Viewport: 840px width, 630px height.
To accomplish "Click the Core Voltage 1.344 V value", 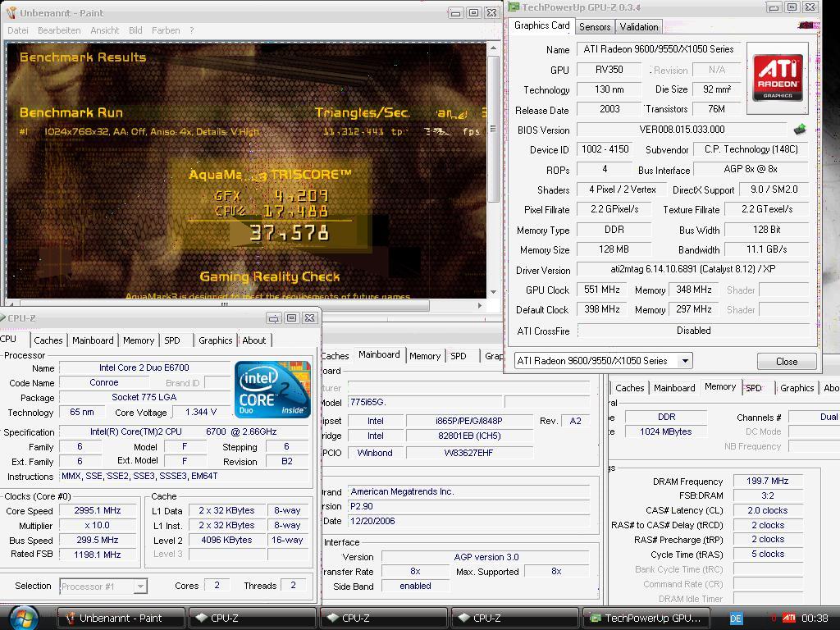I will coord(201,412).
